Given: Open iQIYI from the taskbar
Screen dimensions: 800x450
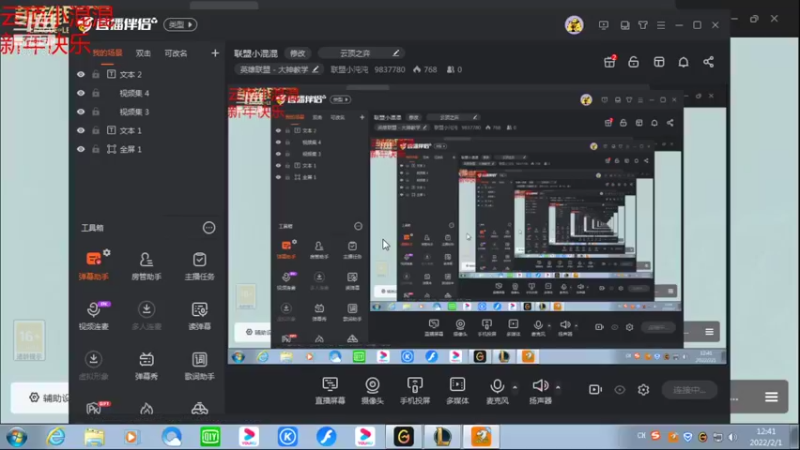Looking at the screenshot, I should point(210,437).
